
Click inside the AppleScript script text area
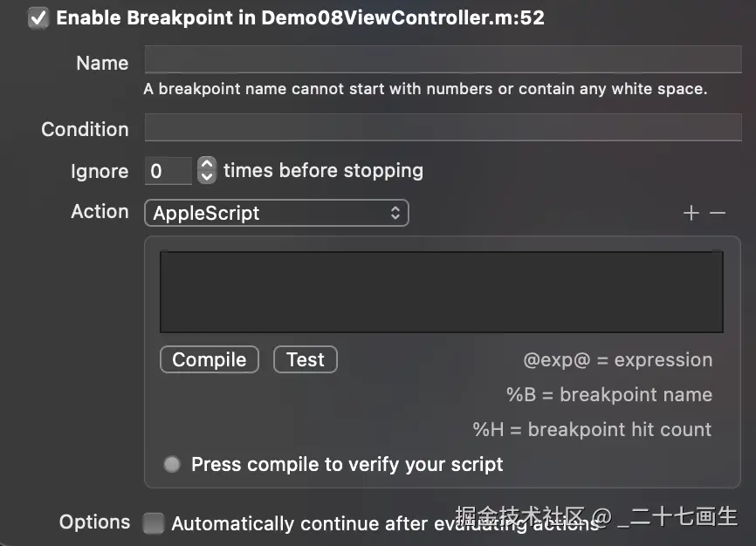[x=441, y=292]
